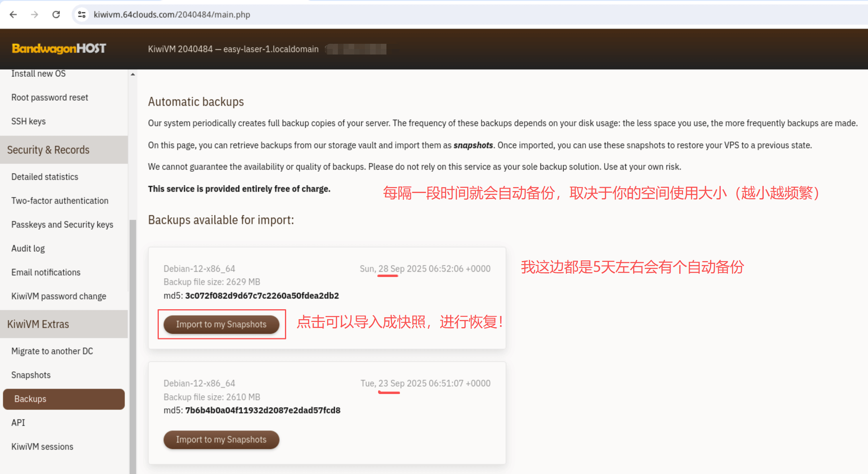This screenshot has height=474, width=868.
Task: Click sidebar scroll-up arrow
Action: click(133, 74)
